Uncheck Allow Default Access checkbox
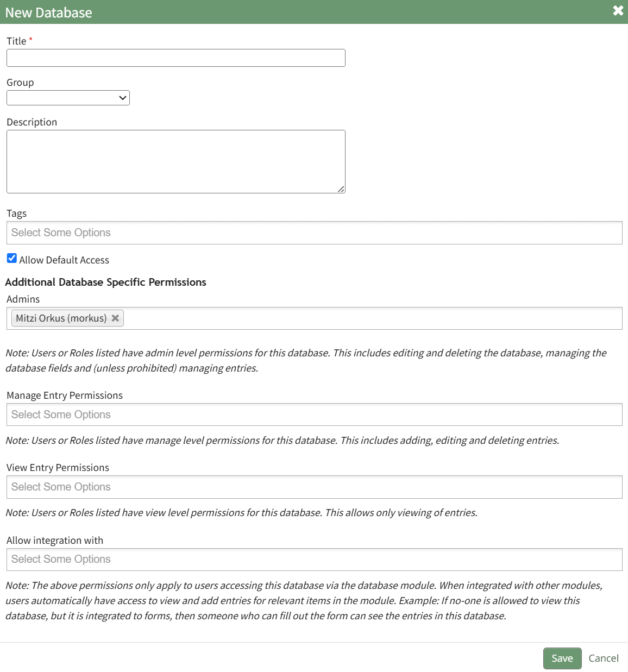This screenshot has width=628, height=672. coord(12,258)
